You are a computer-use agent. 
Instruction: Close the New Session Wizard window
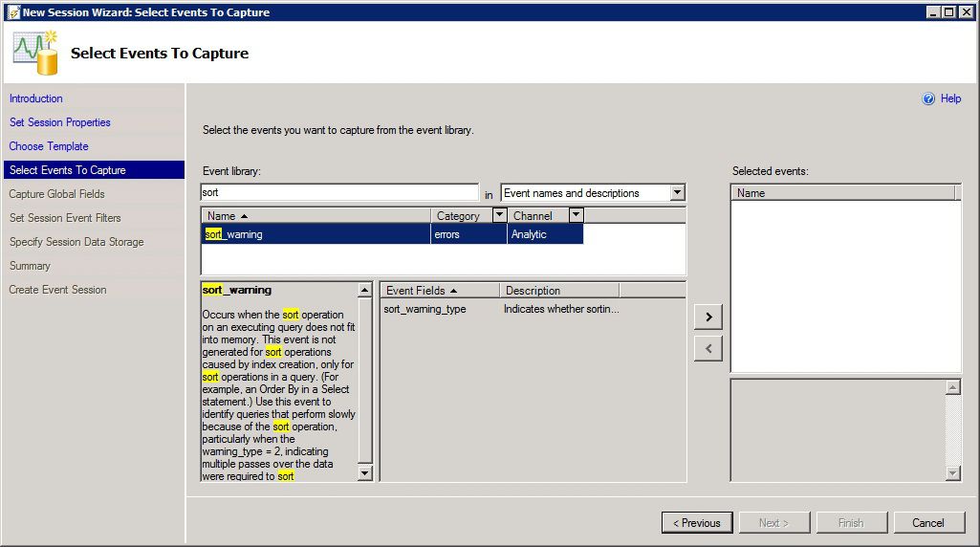[967, 12]
